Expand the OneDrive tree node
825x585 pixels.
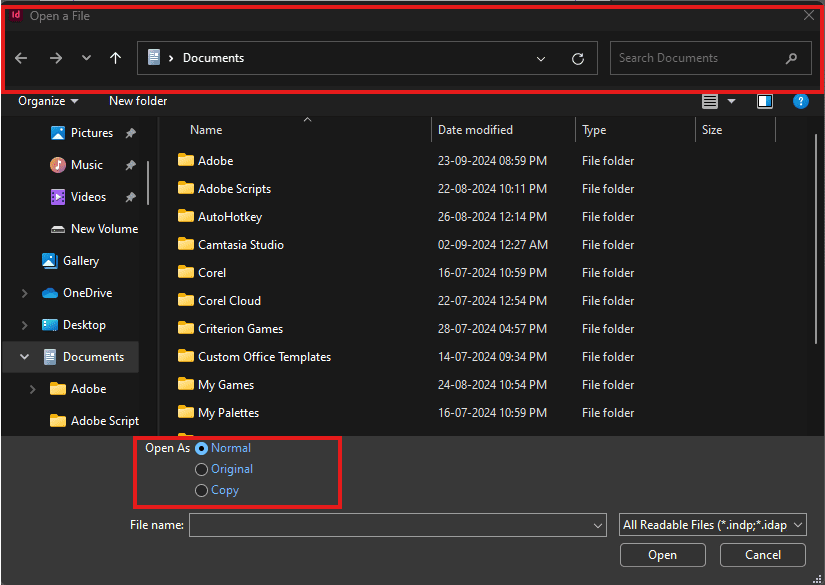pos(24,293)
